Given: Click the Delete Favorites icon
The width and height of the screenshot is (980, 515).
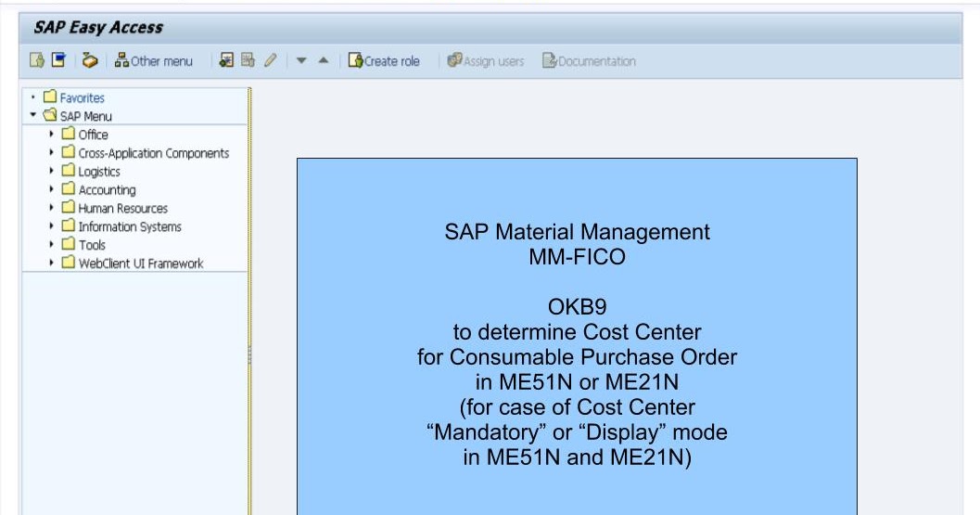Looking at the screenshot, I should click(248, 60).
